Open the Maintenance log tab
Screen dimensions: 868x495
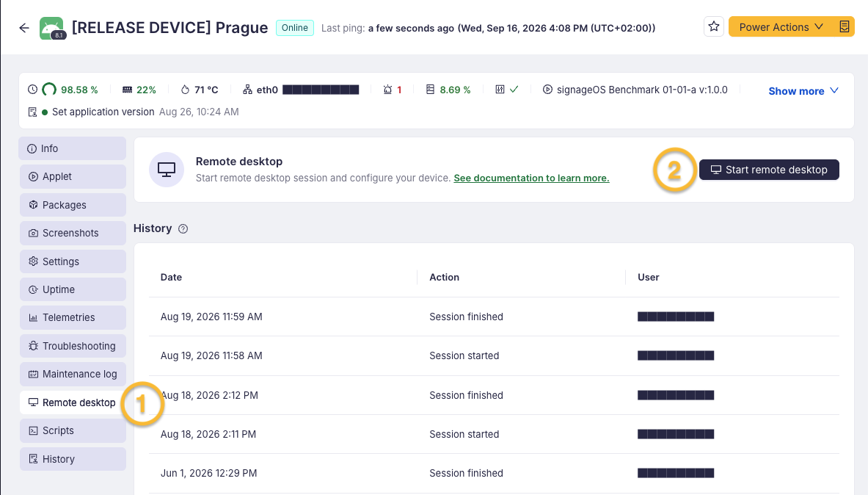[x=73, y=374]
